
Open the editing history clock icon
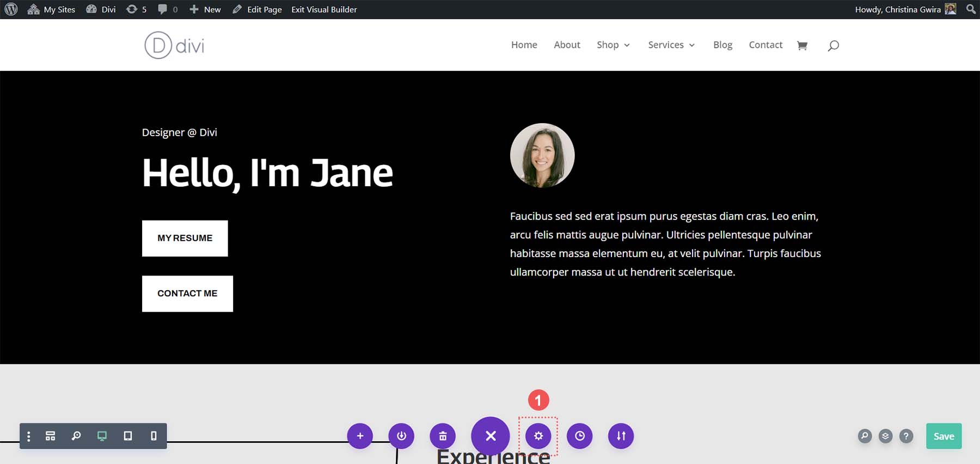coord(580,436)
